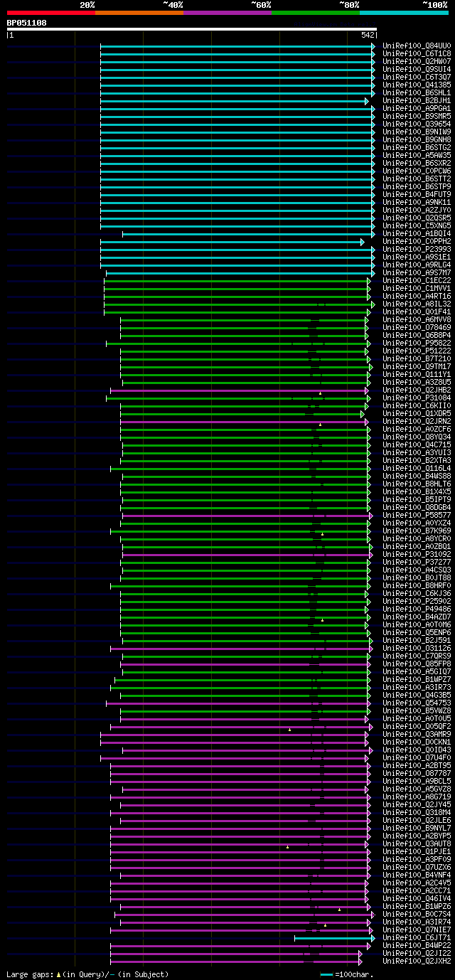Click the purple ~60% identity legend segment
Screen dimensions: 455x980
tap(227, 13)
